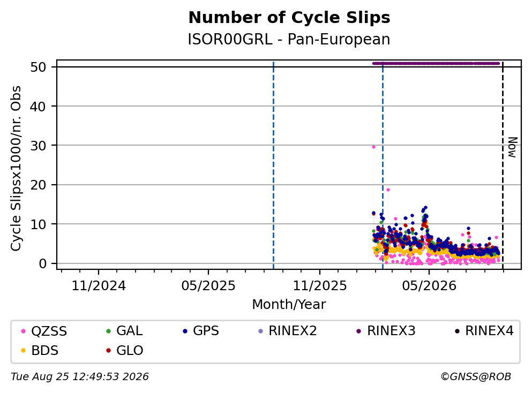Click the GLO red legend marker
532x393 pixels.
(109, 351)
